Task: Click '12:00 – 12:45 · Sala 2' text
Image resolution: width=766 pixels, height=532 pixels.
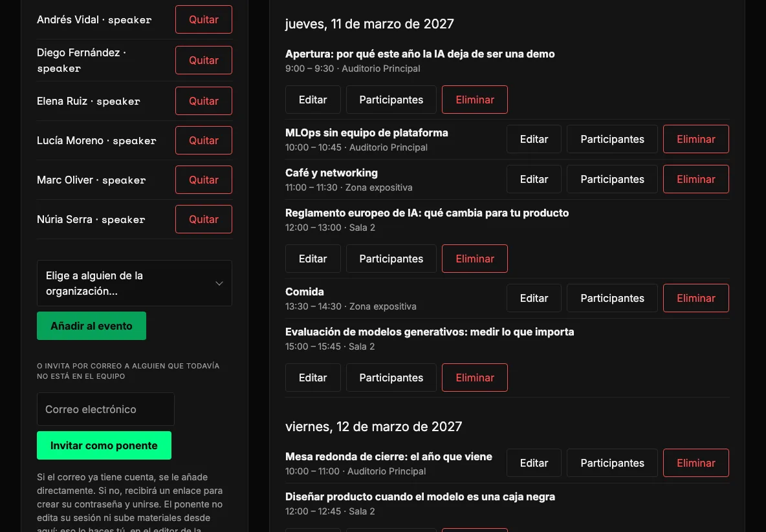Action: click(x=330, y=511)
